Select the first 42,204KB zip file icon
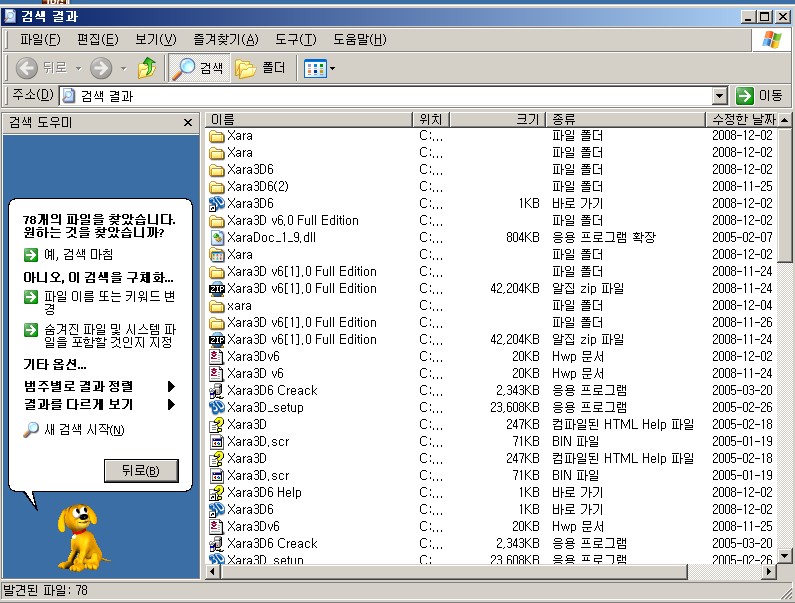This screenshot has width=795, height=603. (x=216, y=289)
